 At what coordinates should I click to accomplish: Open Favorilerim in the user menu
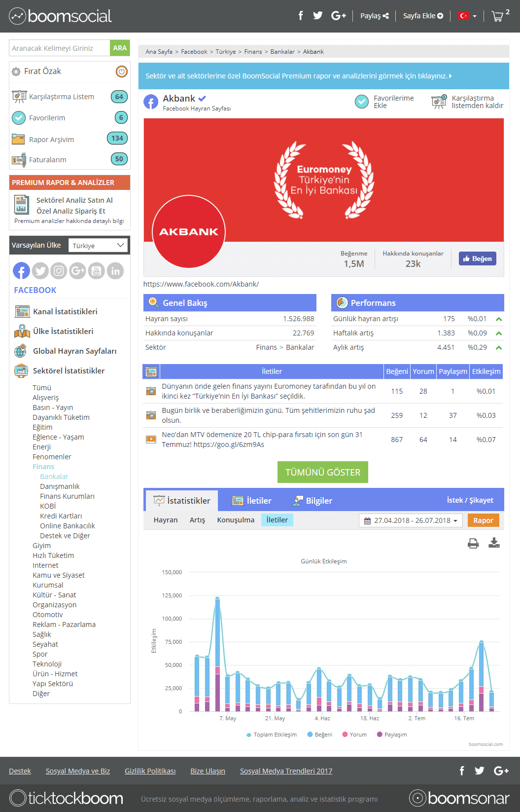pos(47,118)
